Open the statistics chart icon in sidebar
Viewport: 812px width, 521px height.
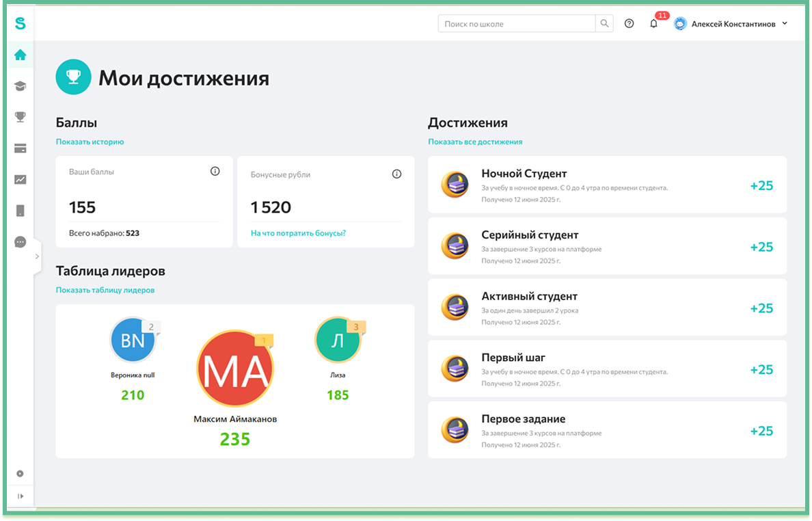(20, 180)
